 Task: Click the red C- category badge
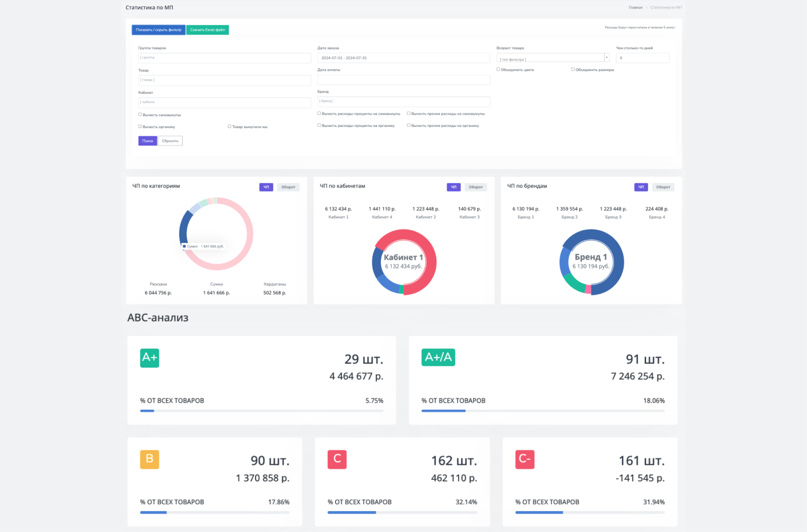coord(525,459)
